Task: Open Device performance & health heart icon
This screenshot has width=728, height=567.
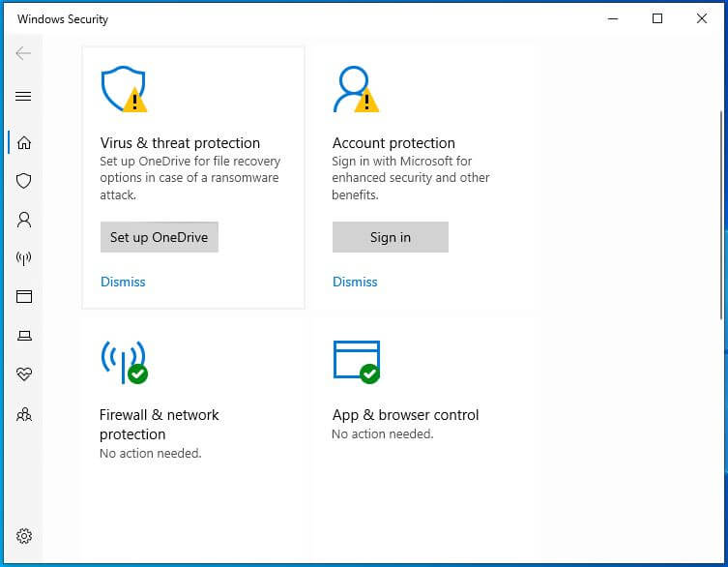Action: click(24, 374)
